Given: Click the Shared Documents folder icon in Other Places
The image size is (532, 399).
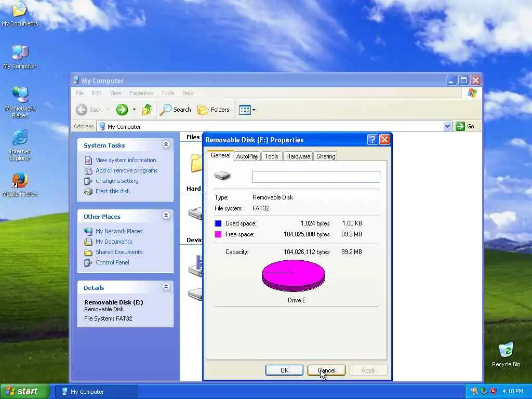Looking at the screenshot, I should (x=88, y=252).
